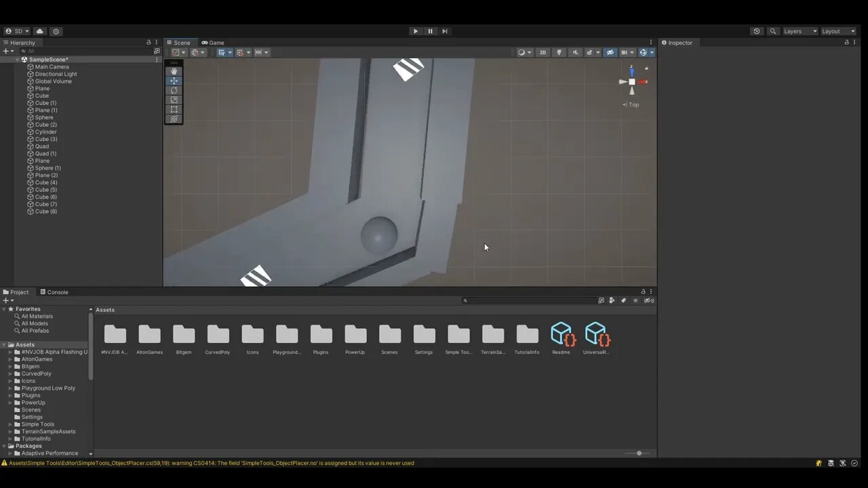Screen dimensions: 868x488
Task: Select the Rotate tool
Action: pyautogui.click(x=174, y=90)
